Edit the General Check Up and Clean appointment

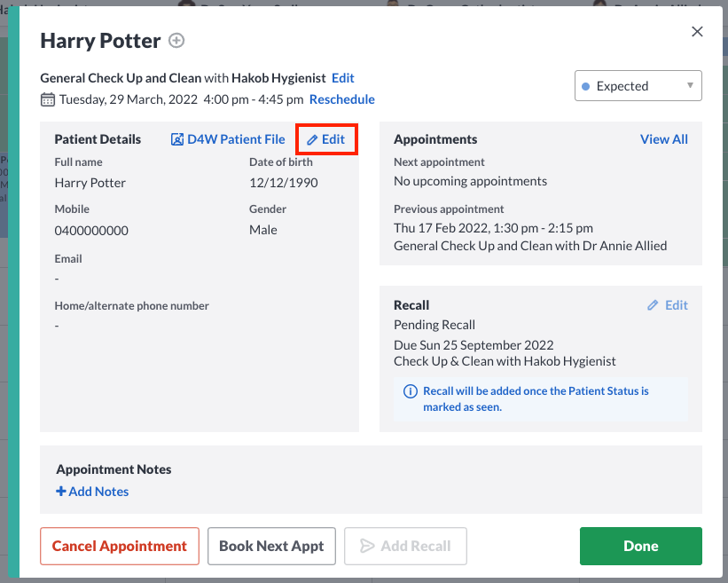[x=342, y=78]
